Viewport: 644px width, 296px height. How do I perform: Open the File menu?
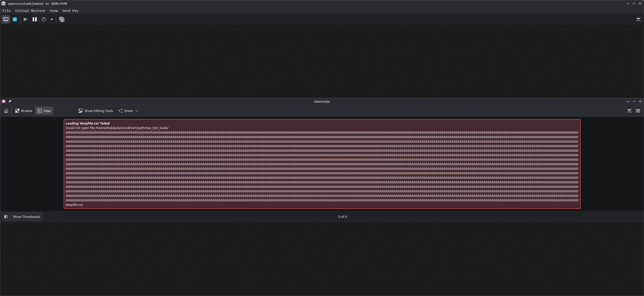6,11
